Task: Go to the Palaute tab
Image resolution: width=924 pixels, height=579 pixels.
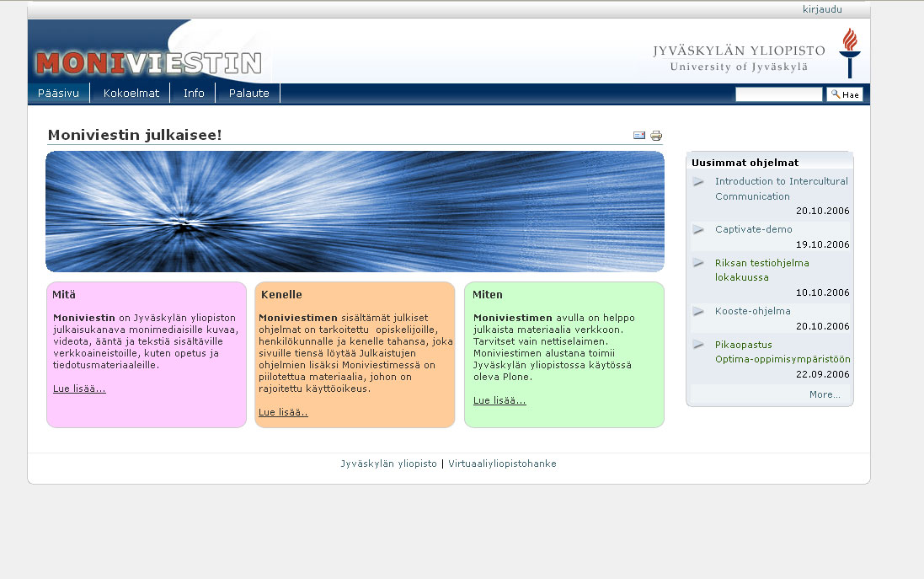Action: [248, 94]
